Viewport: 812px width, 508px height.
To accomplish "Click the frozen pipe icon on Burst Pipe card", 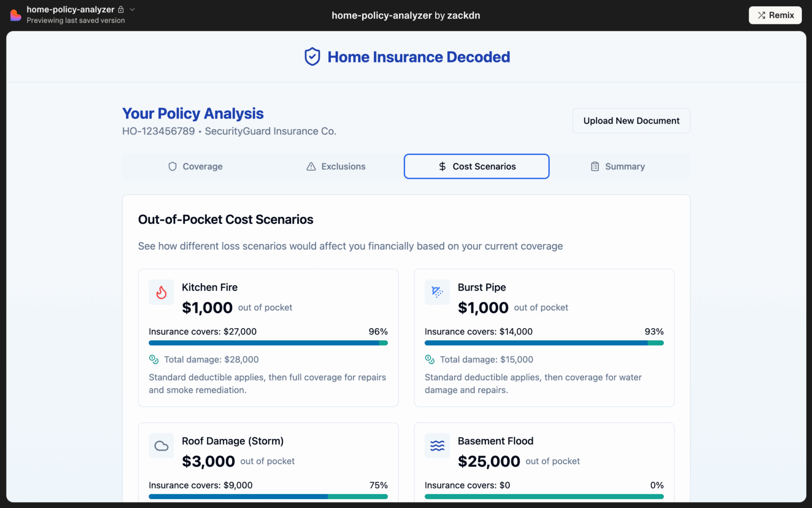I will [437, 292].
